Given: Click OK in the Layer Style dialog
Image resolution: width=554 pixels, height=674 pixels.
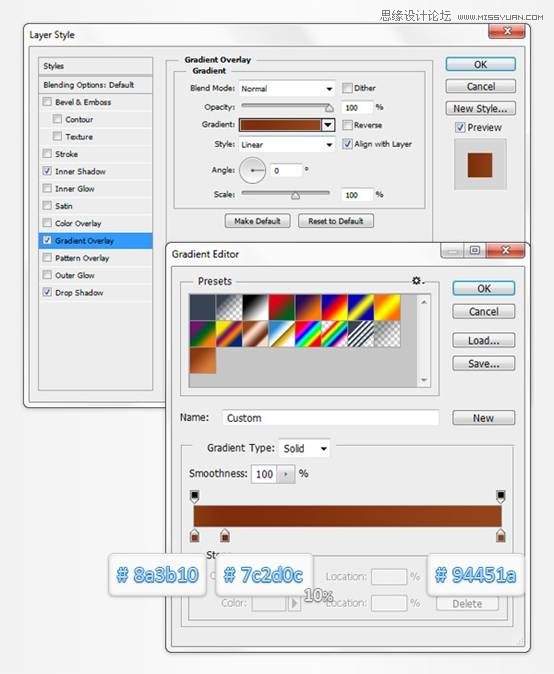Looking at the screenshot, I should pos(481,64).
